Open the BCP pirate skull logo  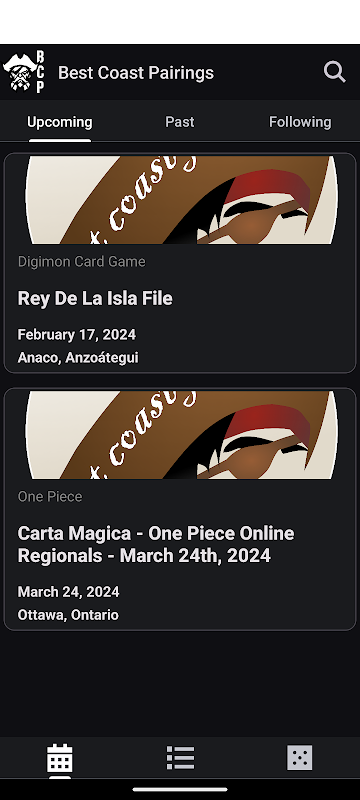tap(24, 72)
